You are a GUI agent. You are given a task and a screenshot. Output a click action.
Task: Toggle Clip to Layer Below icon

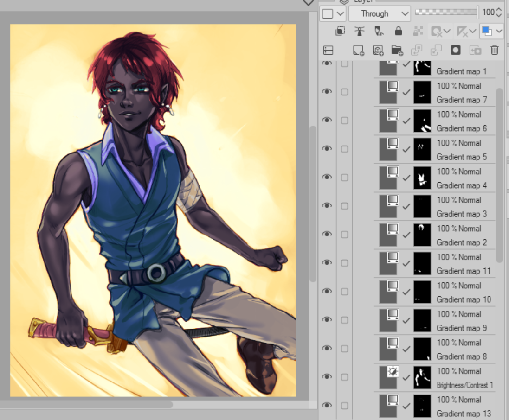[340, 31]
